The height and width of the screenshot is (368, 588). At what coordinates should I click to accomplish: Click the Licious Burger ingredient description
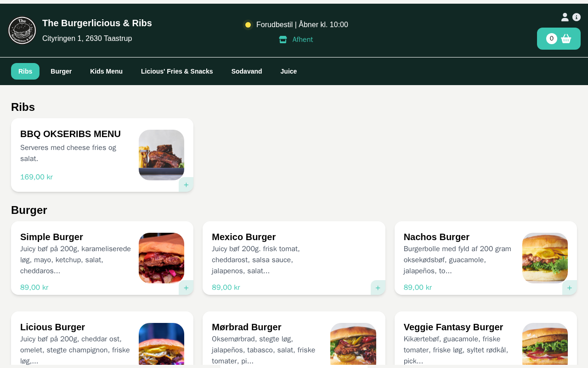click(75, 350)
